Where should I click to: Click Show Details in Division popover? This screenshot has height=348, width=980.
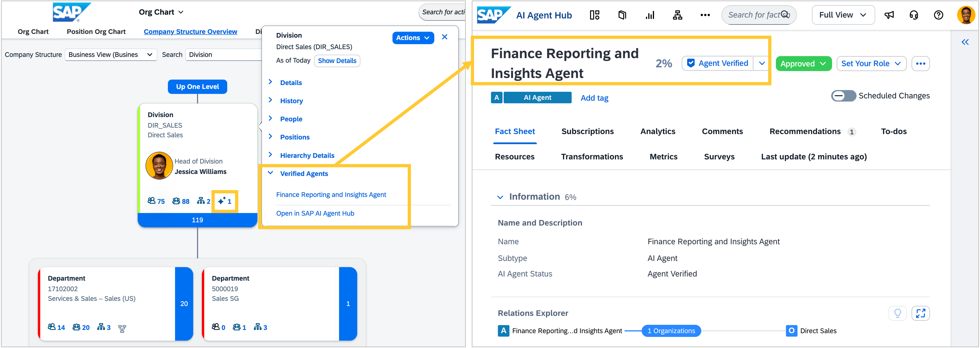click(337, 61)
